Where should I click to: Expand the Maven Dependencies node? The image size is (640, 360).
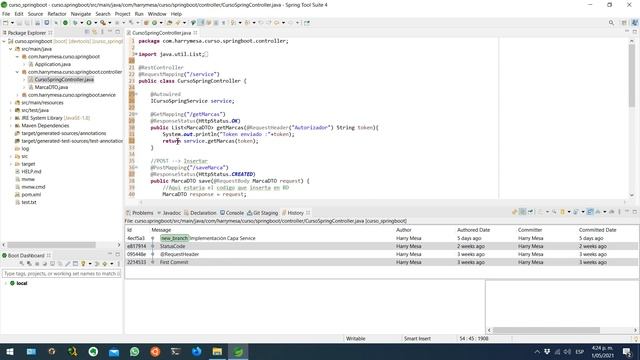tap(11, 126)
